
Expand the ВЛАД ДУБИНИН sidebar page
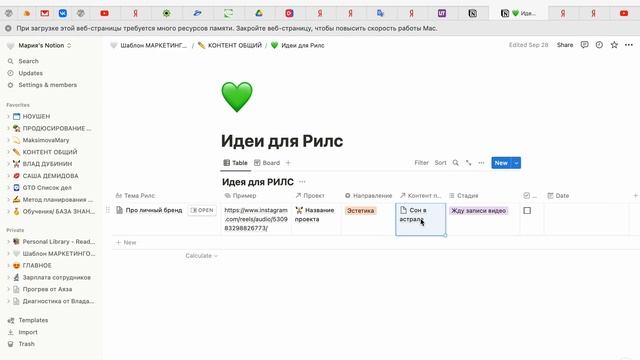8,164
